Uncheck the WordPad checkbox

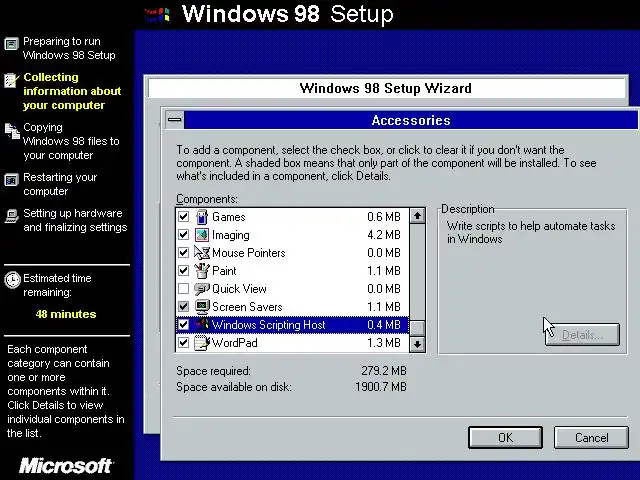tap(183, 342)
